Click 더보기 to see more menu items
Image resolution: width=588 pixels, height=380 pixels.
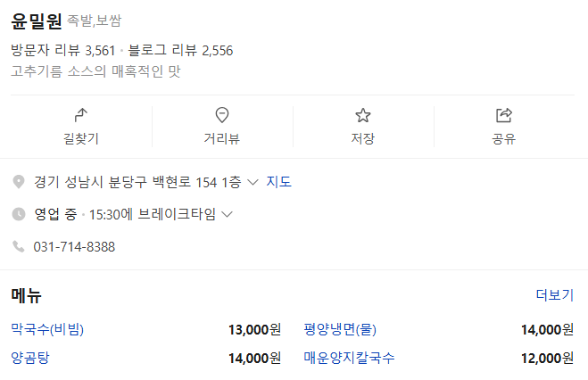tap(554, 295)
